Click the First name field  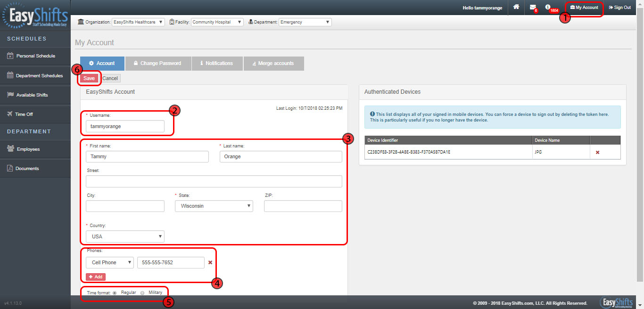[x=147, y=156]
